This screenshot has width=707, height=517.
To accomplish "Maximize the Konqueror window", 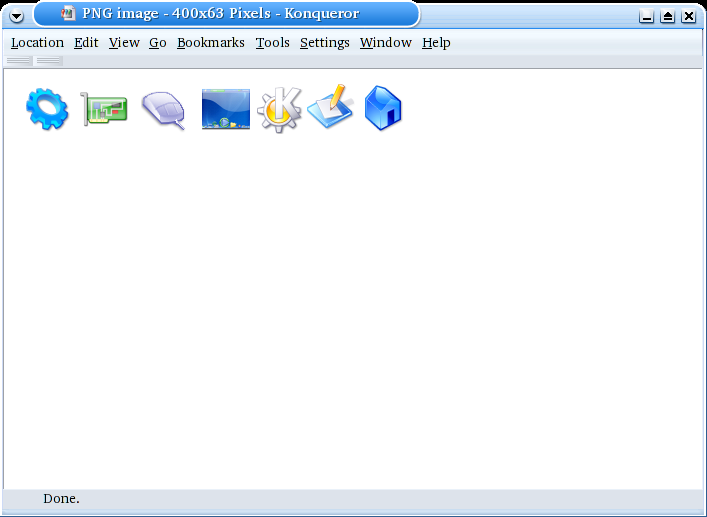I will 668,16.
